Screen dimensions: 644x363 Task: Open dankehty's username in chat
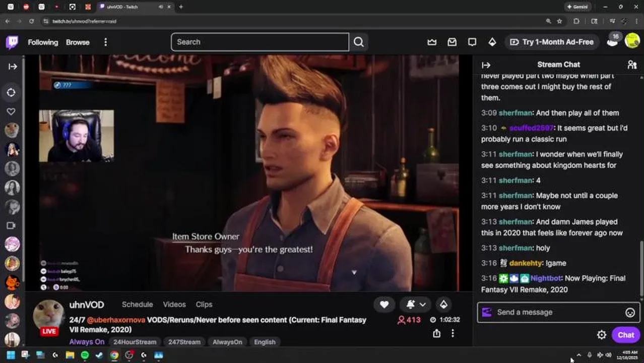click(x=526, y=263)
